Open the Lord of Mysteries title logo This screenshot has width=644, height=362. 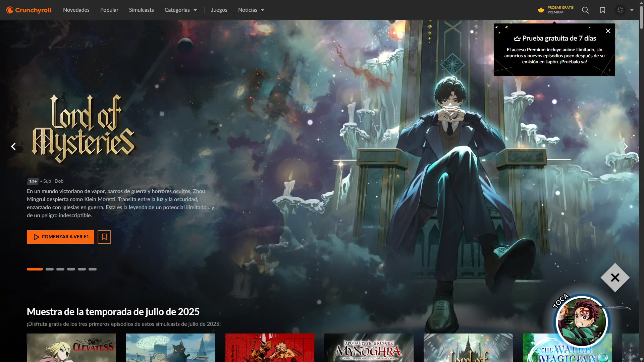(x=83, y=128)
